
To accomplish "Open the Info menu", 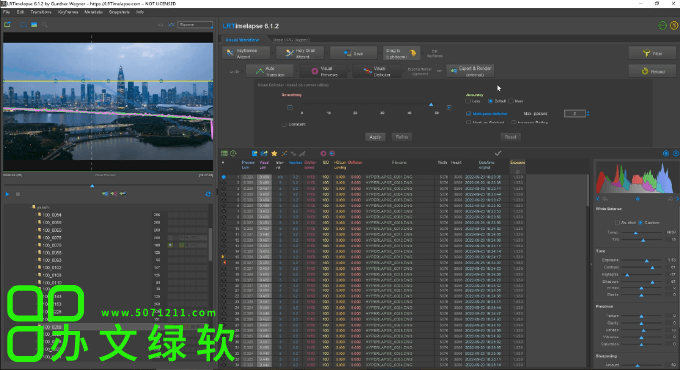I will (140, 12).
